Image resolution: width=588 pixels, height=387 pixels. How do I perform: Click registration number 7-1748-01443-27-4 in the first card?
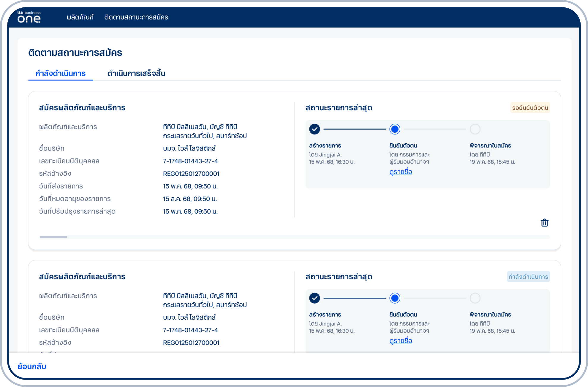point(190,161)
